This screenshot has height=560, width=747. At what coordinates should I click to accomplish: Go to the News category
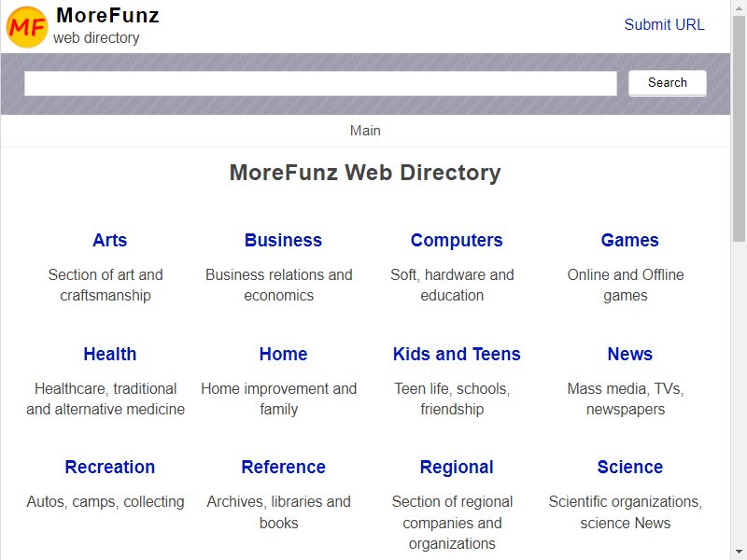pos(629,354)
